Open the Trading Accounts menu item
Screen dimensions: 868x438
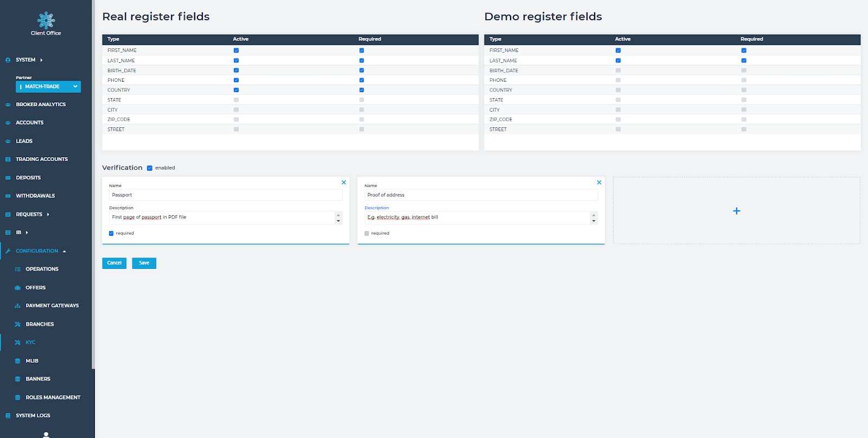coord(42,159)
